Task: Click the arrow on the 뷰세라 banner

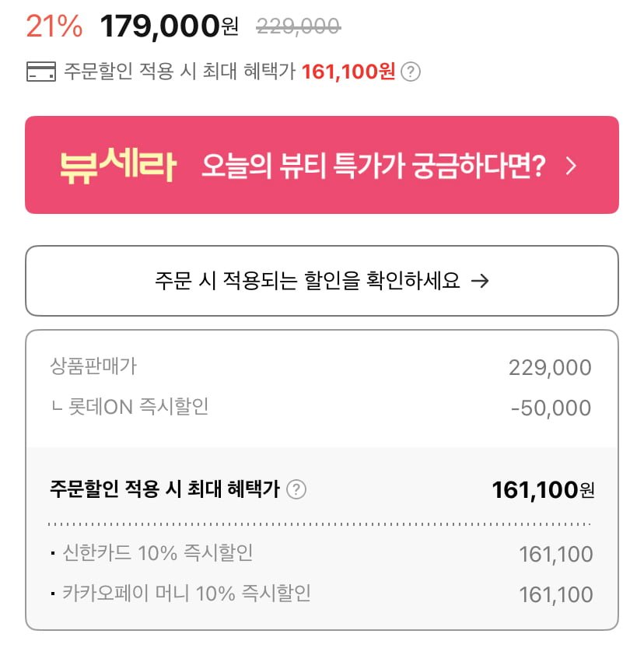Action: coord(572,166)
